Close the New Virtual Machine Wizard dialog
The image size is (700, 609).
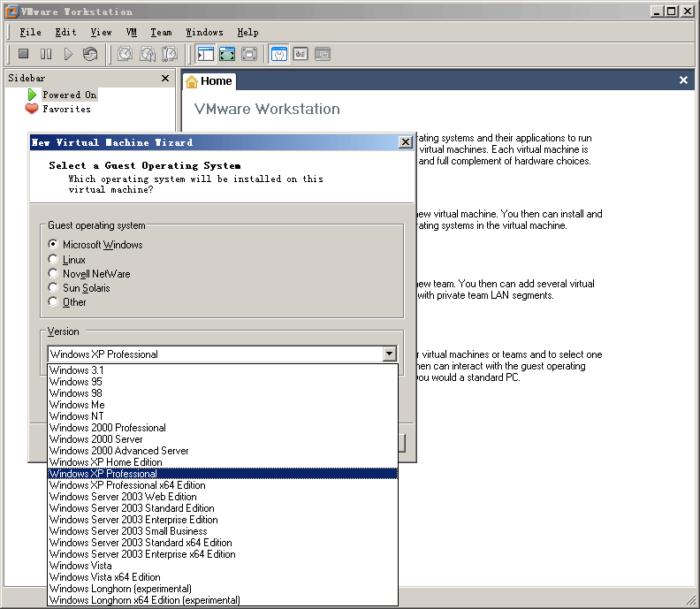406,142
